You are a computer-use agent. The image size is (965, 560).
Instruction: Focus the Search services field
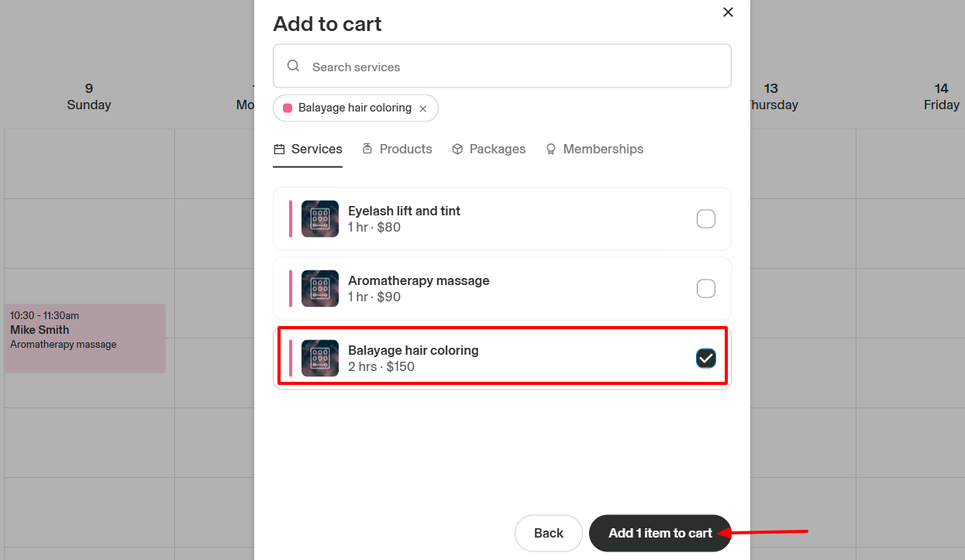click(512, 67)
